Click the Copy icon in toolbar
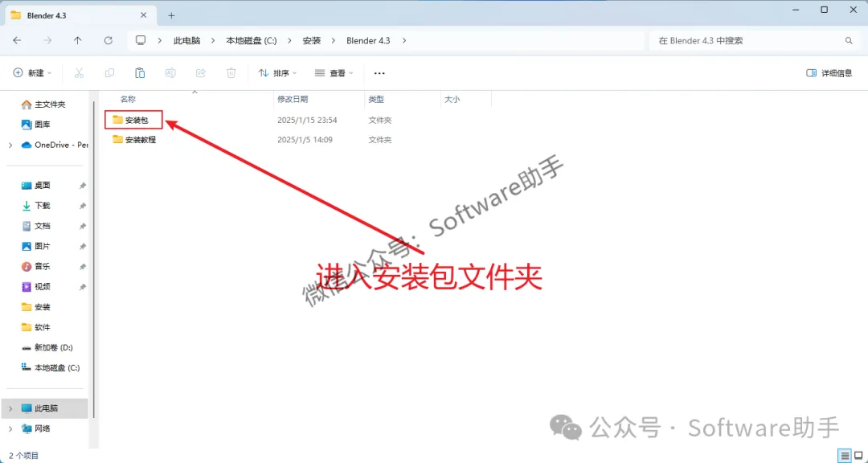The width and height of the screenshot is (868, 463). point(109,73)
